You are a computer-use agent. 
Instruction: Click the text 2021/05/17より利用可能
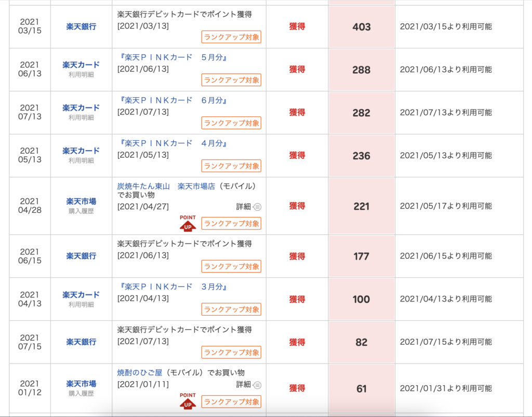(446, 206)
